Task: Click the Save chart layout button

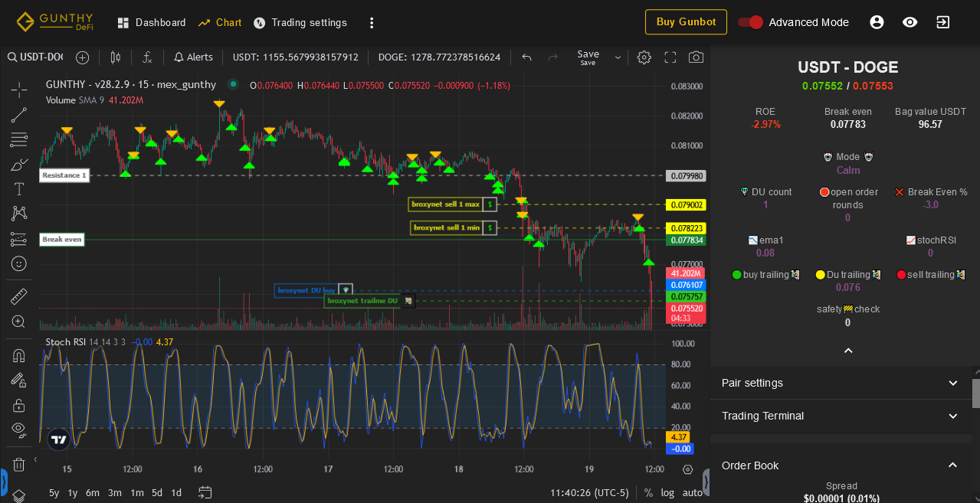Action: pyautogui.click(x=588, y=57)
